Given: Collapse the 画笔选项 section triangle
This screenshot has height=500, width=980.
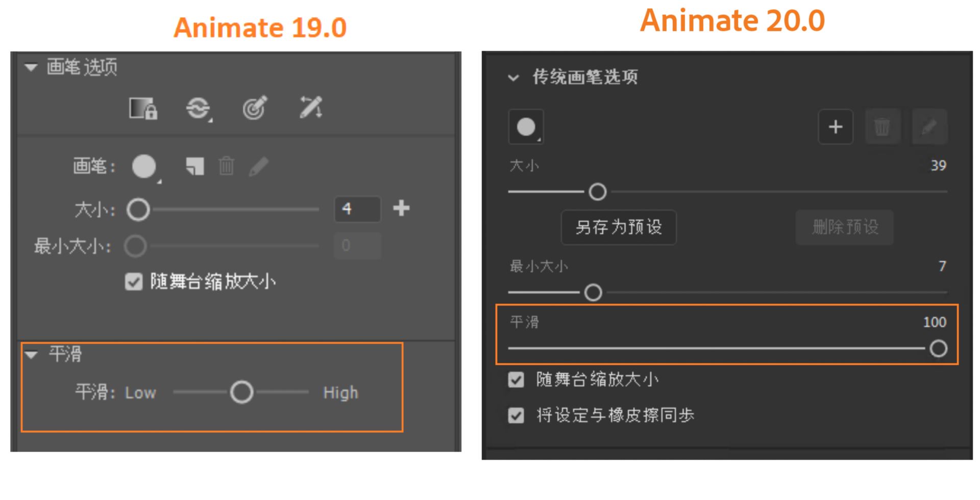Looking at the screenshot, I should [31, 67].
